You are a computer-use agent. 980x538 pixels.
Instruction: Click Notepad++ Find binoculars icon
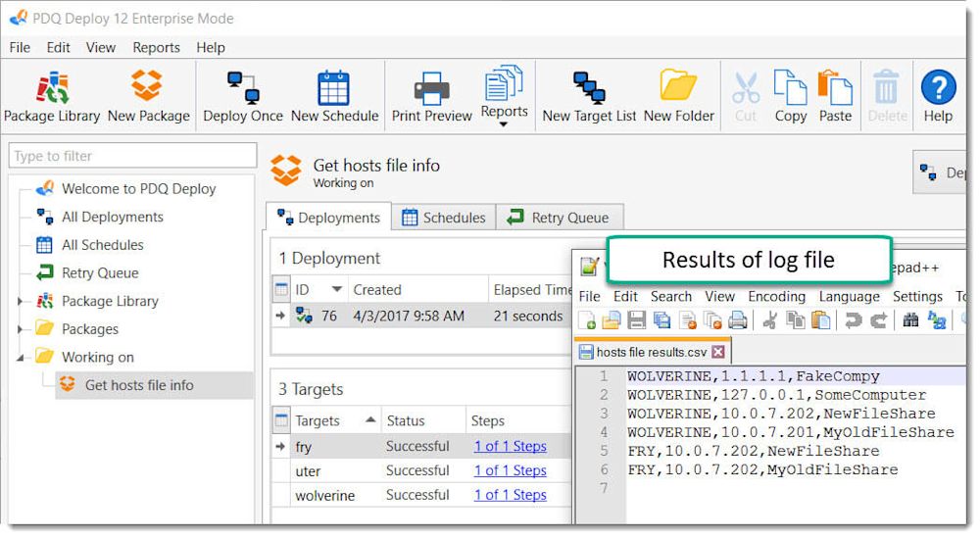click(x=910, y=320)
